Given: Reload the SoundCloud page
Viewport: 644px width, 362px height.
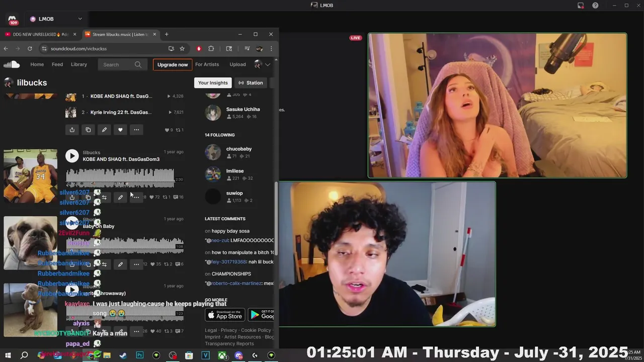Looking at the screenshot, I should point(30,49).
